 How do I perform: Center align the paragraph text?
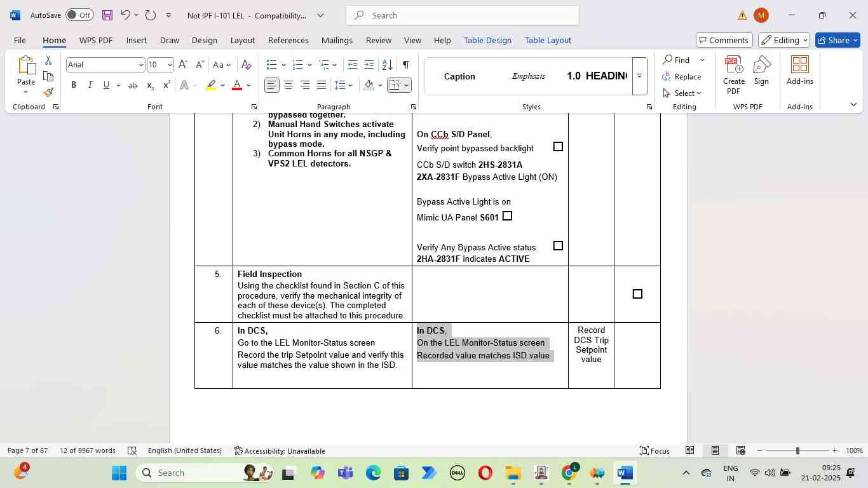pos(288,85)
